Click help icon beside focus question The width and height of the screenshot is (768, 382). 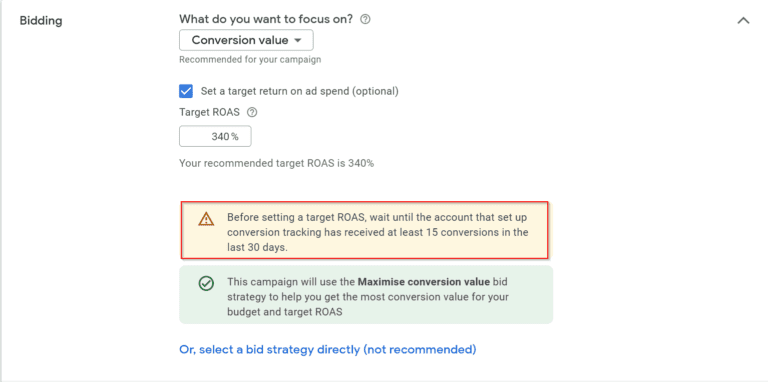coord(365,20)
